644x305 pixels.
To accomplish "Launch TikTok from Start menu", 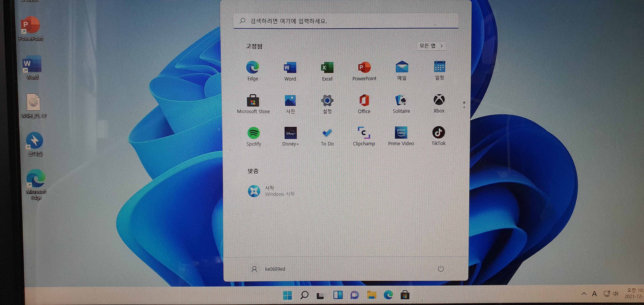I will click(x=438, y=136).
